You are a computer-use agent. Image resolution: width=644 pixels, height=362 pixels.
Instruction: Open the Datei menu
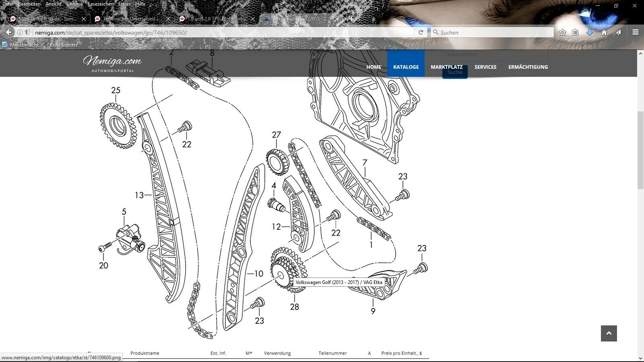[8, 4]
